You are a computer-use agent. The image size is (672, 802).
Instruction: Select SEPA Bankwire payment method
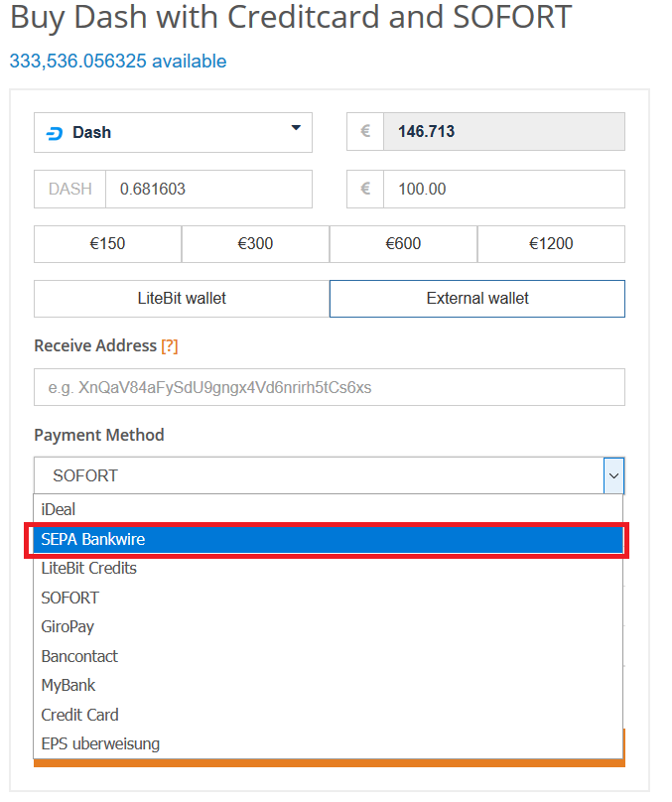click(328, 540)
